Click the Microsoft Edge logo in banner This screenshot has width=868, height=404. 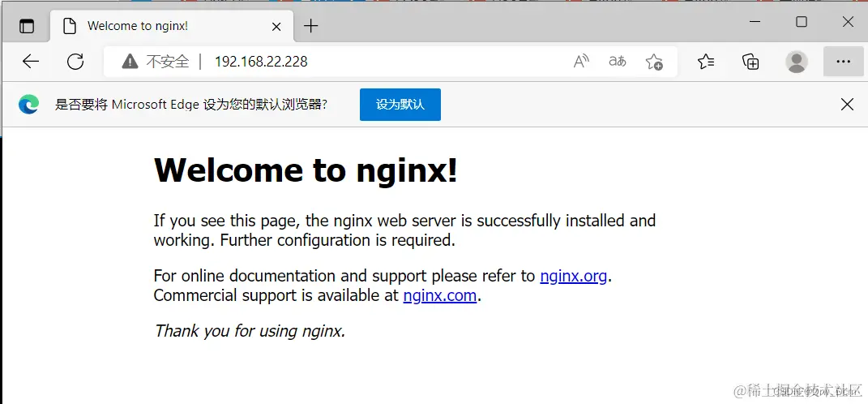29,104
